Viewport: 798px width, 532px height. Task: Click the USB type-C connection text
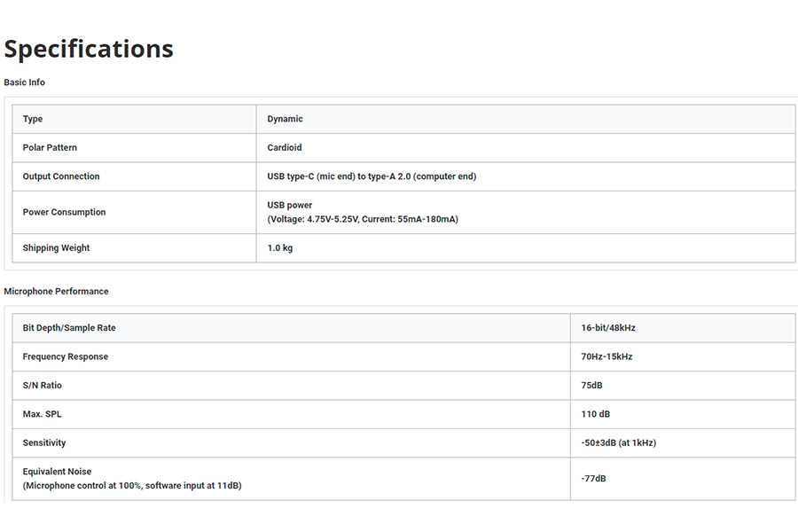pos(372,176)
